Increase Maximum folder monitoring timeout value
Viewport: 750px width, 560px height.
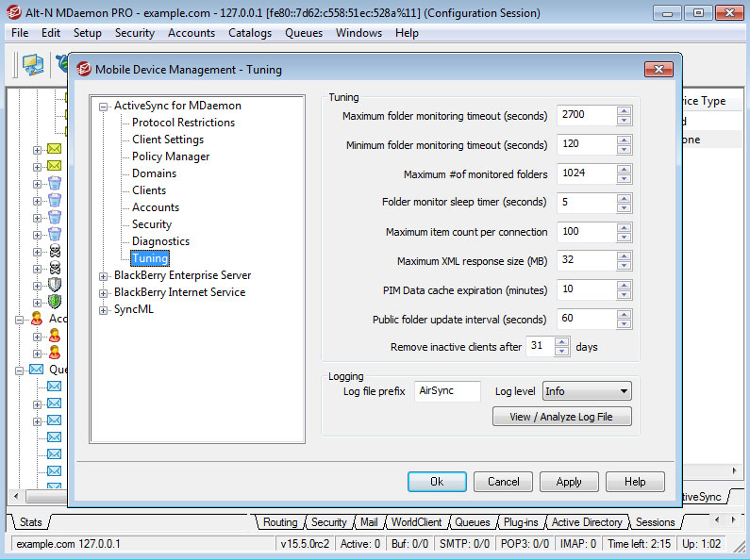pos(624,111)
